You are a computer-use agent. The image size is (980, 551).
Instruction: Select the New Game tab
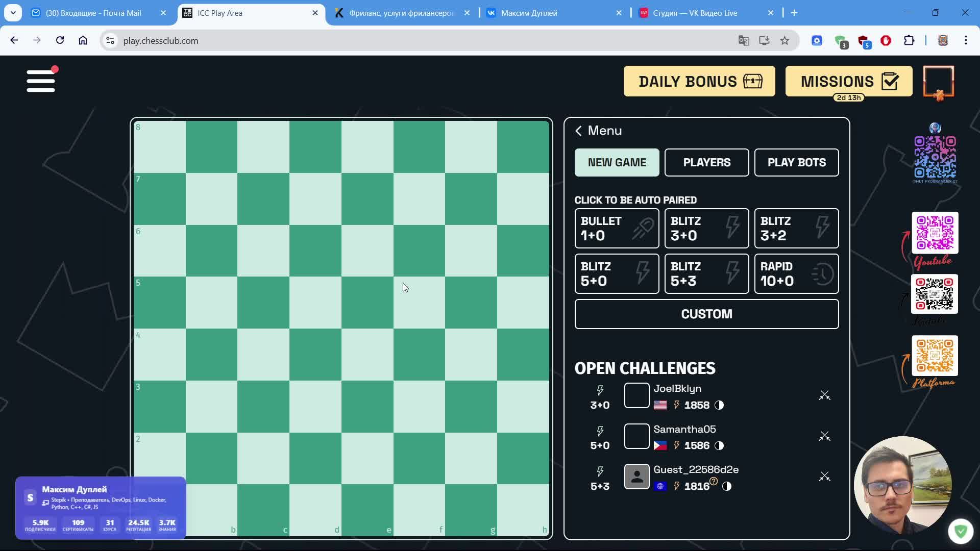(617, 162)
